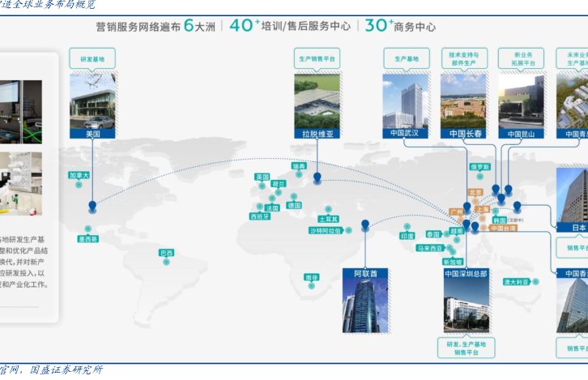Click the 俄罗斯 country label
Image resolution: width=588 pixels, height=380 pixels.
[479, 167]
